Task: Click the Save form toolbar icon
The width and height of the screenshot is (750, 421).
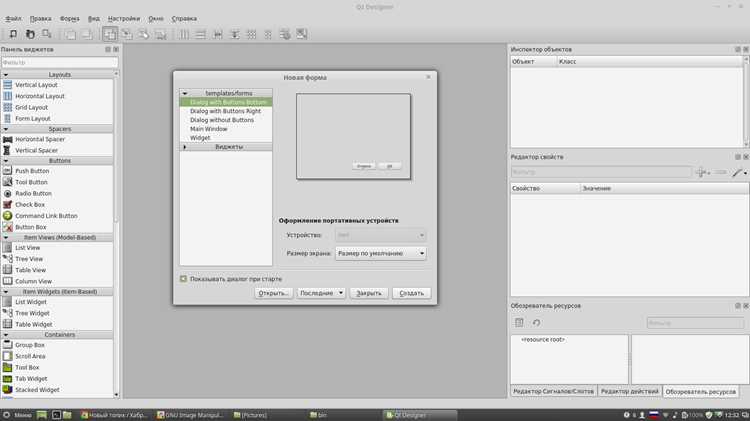Action: coord(47,34)
